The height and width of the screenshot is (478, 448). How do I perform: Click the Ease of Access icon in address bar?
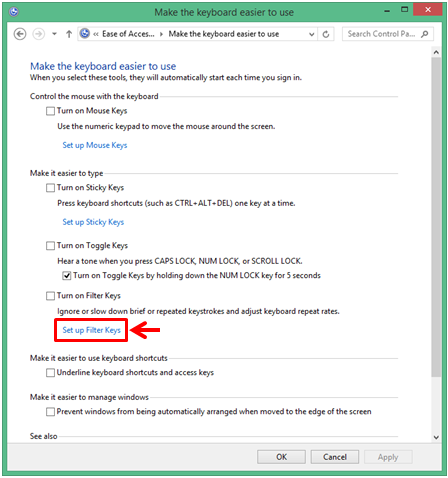pos(85,34)
